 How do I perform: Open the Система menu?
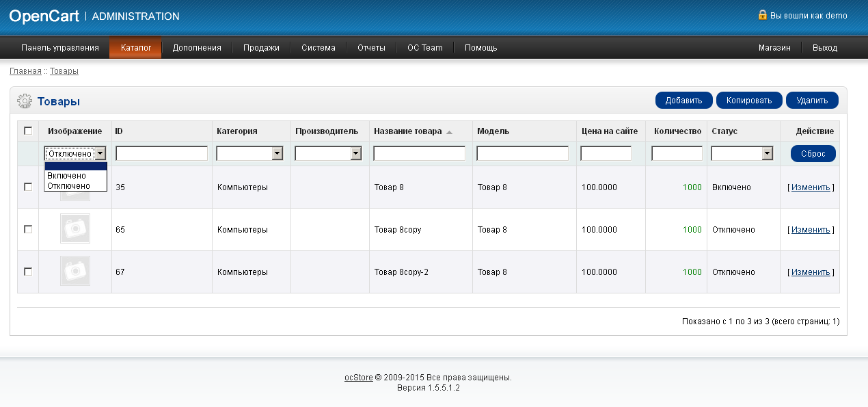click(x=318, y=48)
